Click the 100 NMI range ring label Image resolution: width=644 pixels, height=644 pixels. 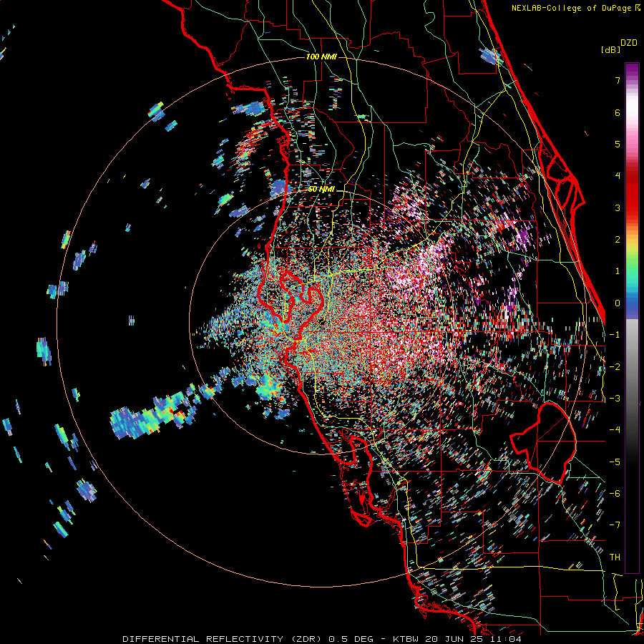point(321,57)
